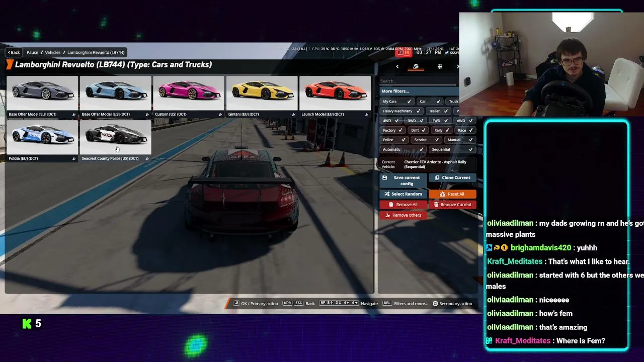Toggle the Service filter

426,140
